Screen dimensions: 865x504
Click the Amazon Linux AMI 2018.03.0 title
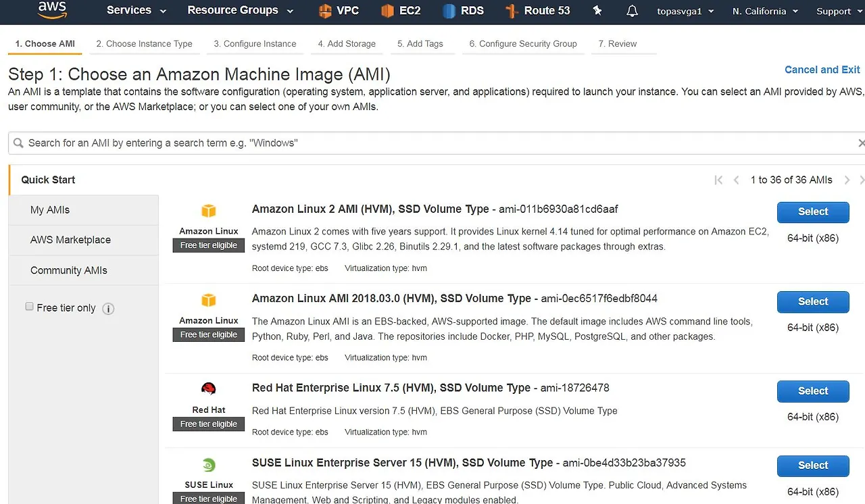392,299
